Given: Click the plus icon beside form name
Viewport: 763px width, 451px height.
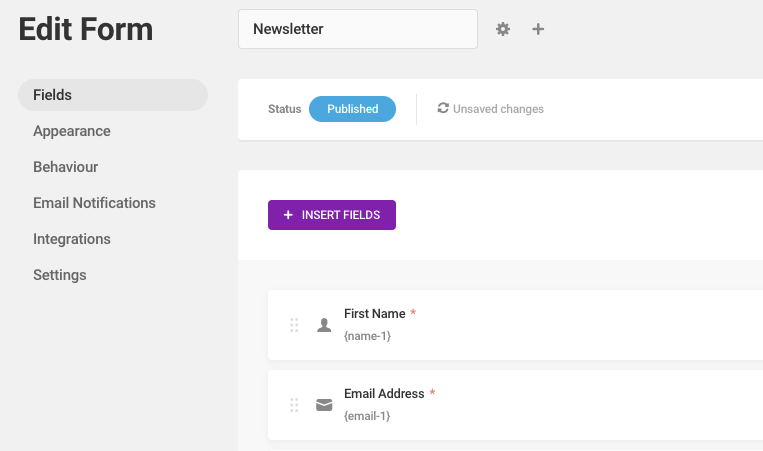Looking at the screenshot, I should coord(538,29).
